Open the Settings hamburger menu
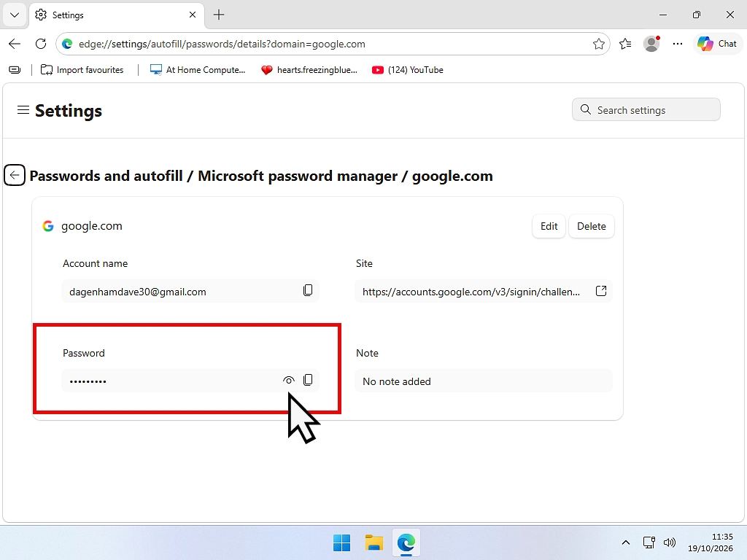 click(23, 110)
